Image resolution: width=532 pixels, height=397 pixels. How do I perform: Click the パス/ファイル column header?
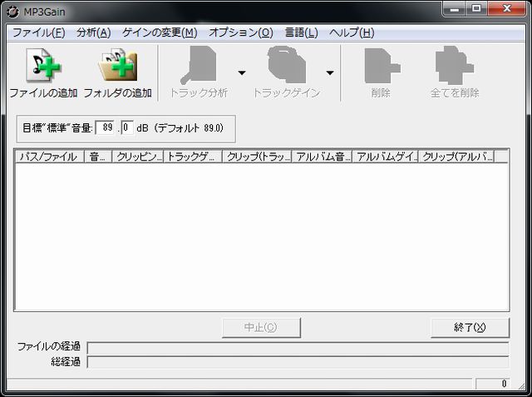(50, 157)
